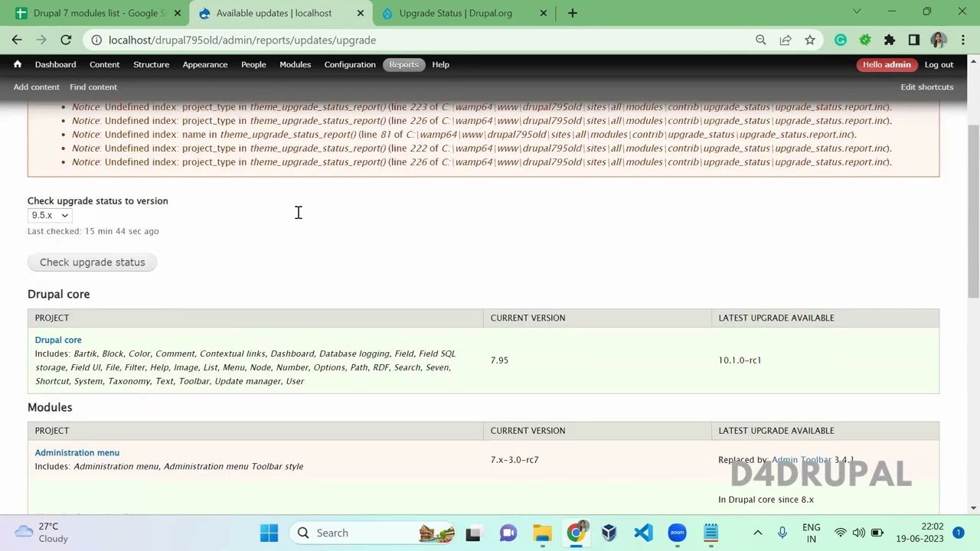Open the weather widget on the taskbar
This screenshot has width=980, height=551.
42,533
